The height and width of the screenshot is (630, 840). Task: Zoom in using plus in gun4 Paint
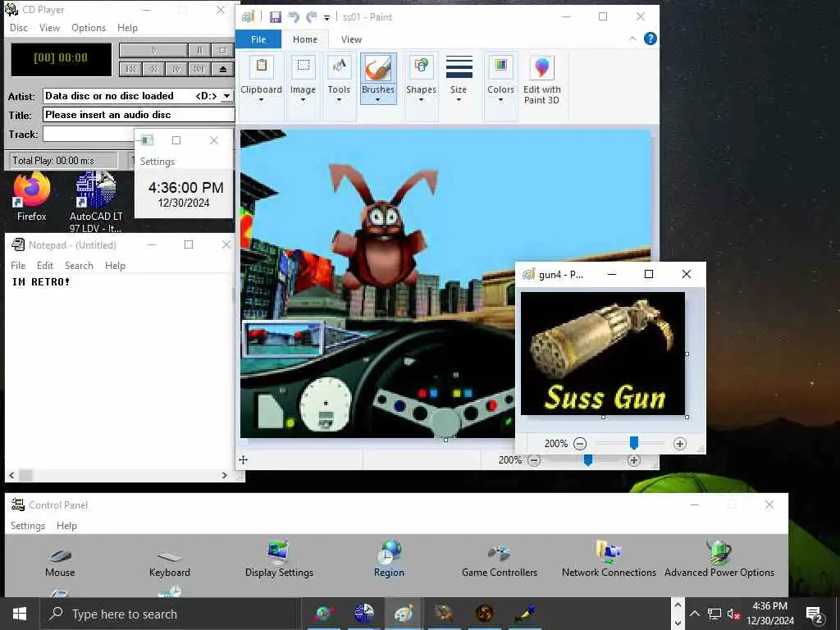click(x=680, y=444)
